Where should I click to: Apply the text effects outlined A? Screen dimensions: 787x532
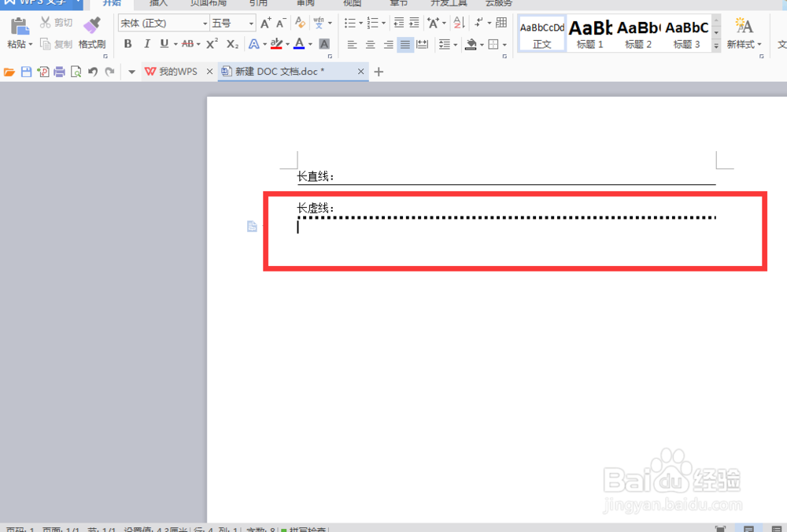[254, 44]
